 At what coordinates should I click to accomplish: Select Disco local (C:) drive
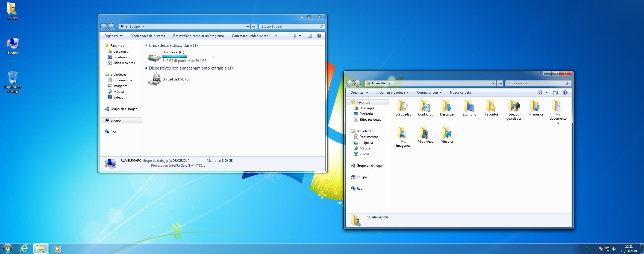coord(181,56)
